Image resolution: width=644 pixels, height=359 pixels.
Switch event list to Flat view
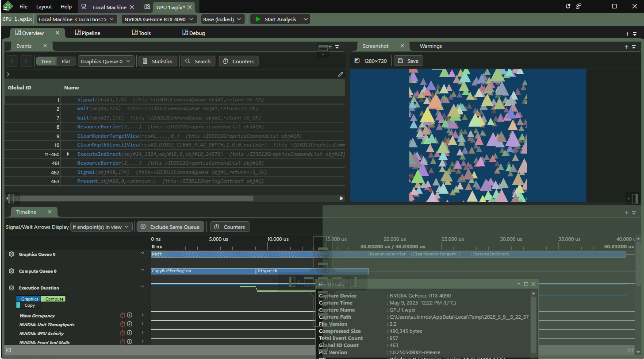(x=66, y=62)
